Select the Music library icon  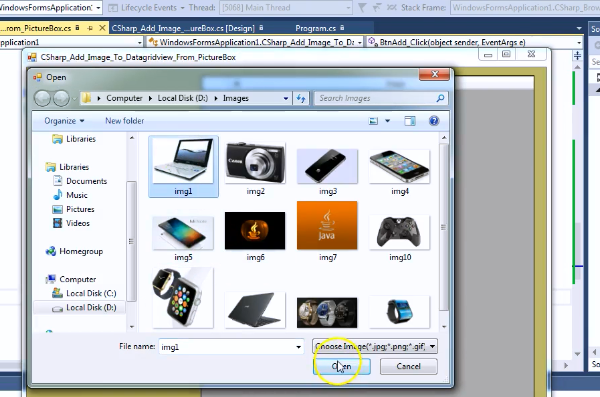[57, 195]
